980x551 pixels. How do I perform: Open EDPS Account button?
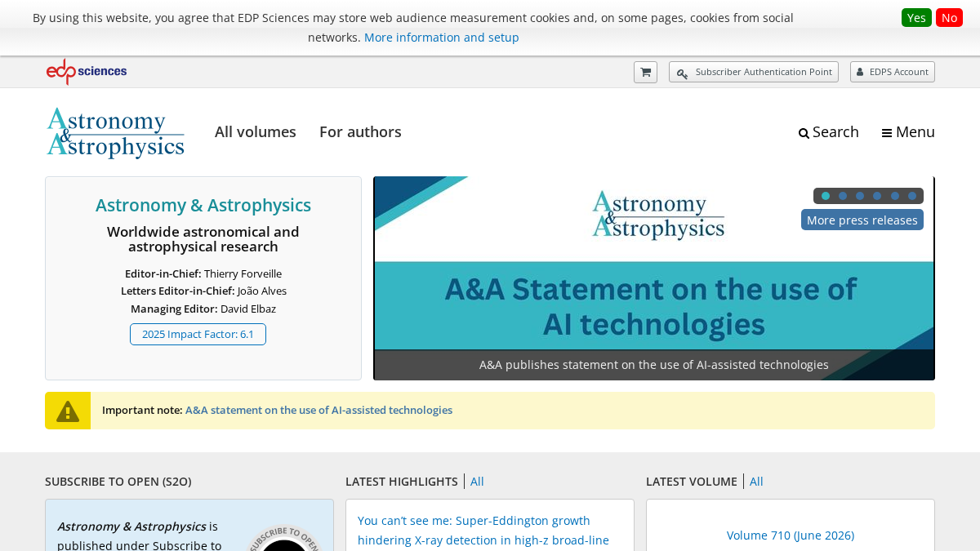pyautogui.click(x=893, y=72)
